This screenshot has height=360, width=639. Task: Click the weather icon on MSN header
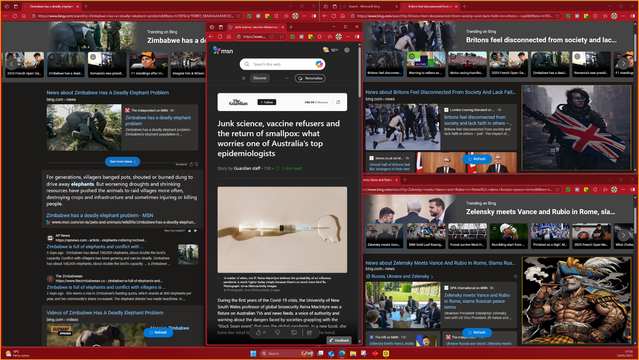pyautogui.click(x=326, y=50)
